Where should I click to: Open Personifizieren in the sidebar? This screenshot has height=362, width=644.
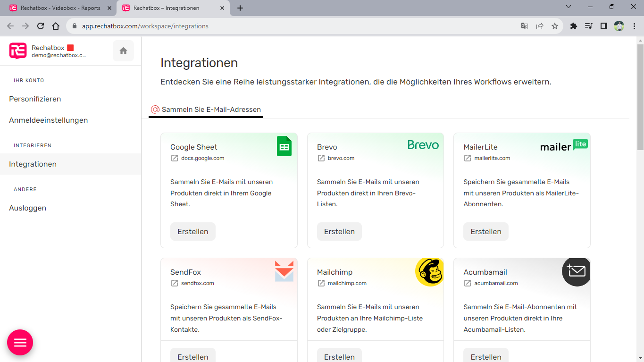(x=35, y=99)
